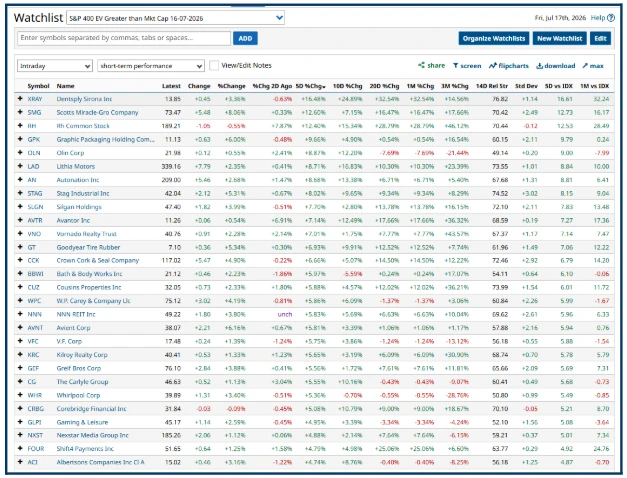Expand the LAD row plus icon
Screen dimensions: 627x478
[x=20, y=166]
